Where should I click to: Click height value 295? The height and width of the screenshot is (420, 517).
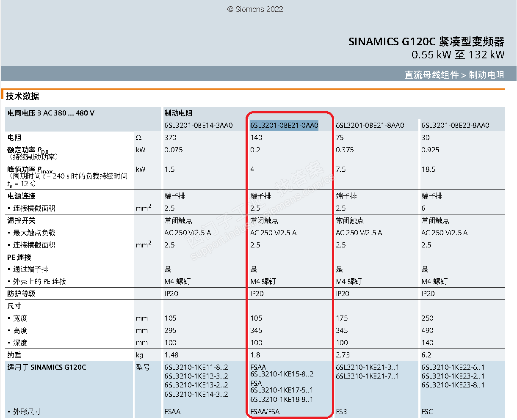click(170, 330)
